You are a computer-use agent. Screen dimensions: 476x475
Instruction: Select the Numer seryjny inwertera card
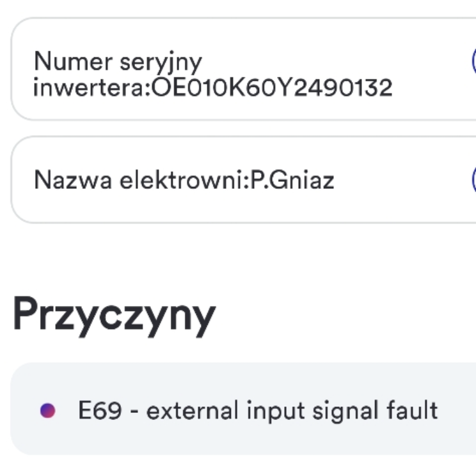[x=243, y=69]
